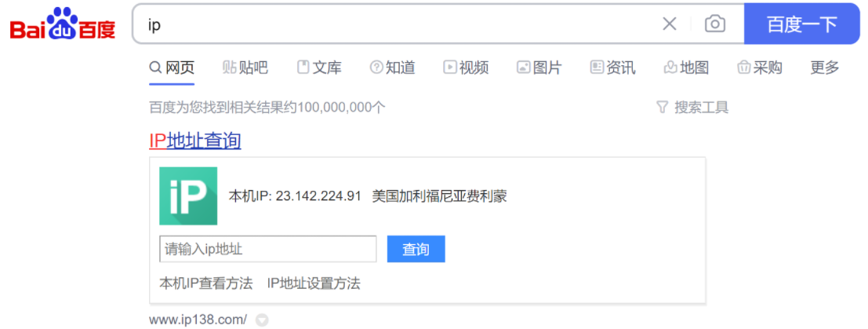
Task: Select the 资讯 tab
Action: click(613, 68)
